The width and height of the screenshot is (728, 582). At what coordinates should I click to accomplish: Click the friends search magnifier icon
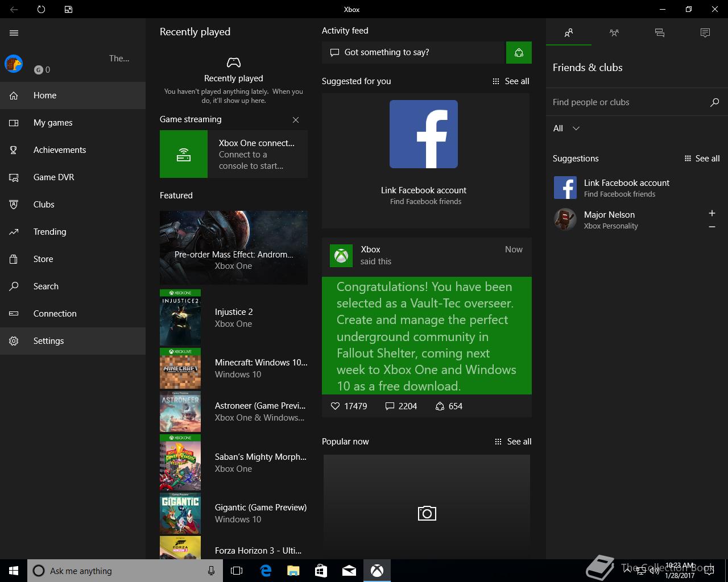(715, 102)
